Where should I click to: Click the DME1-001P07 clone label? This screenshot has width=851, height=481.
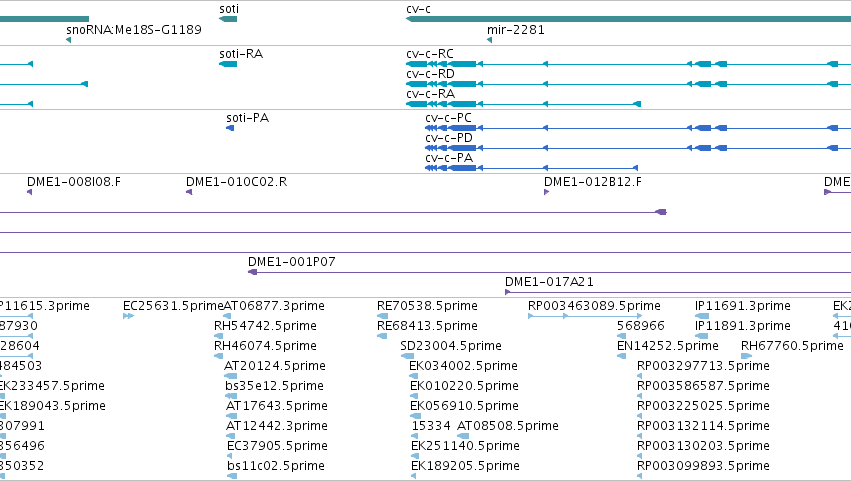click(x=291, y=262)
